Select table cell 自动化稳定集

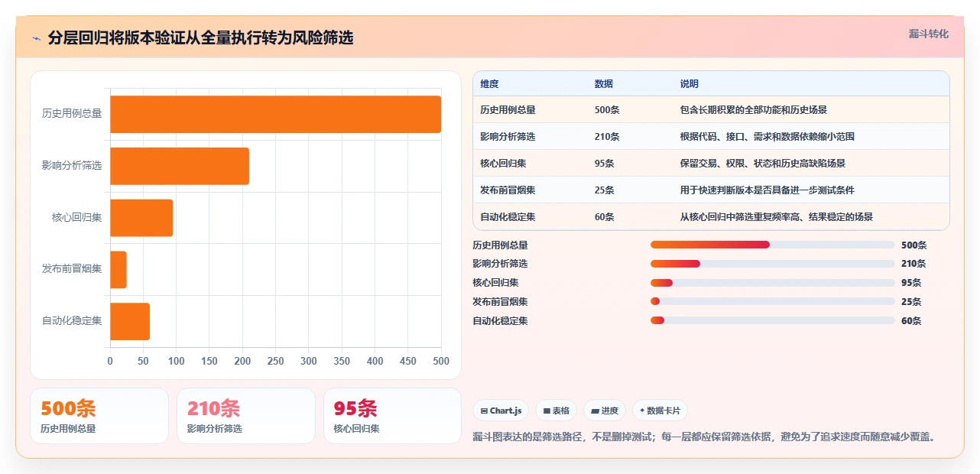(x=508, y=217)
